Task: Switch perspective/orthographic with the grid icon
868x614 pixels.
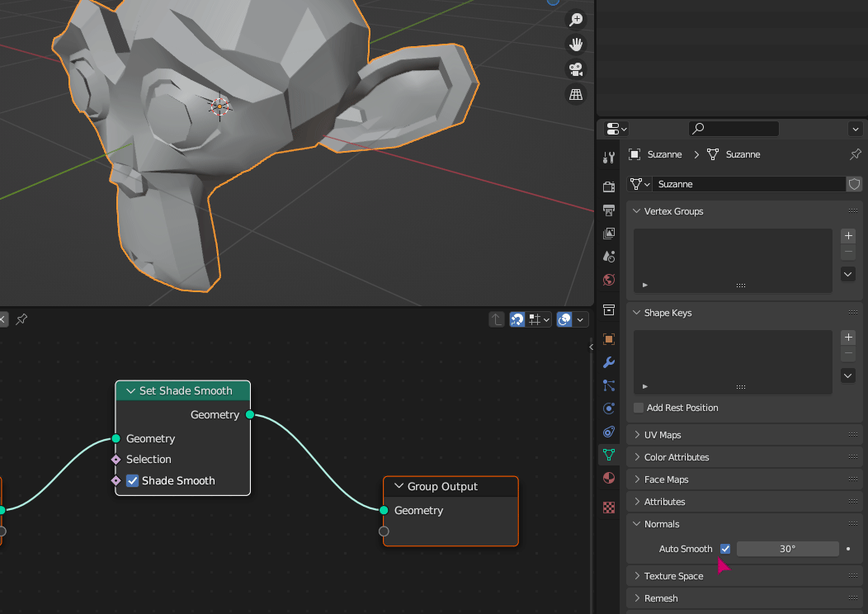Action: click(576, 95)
